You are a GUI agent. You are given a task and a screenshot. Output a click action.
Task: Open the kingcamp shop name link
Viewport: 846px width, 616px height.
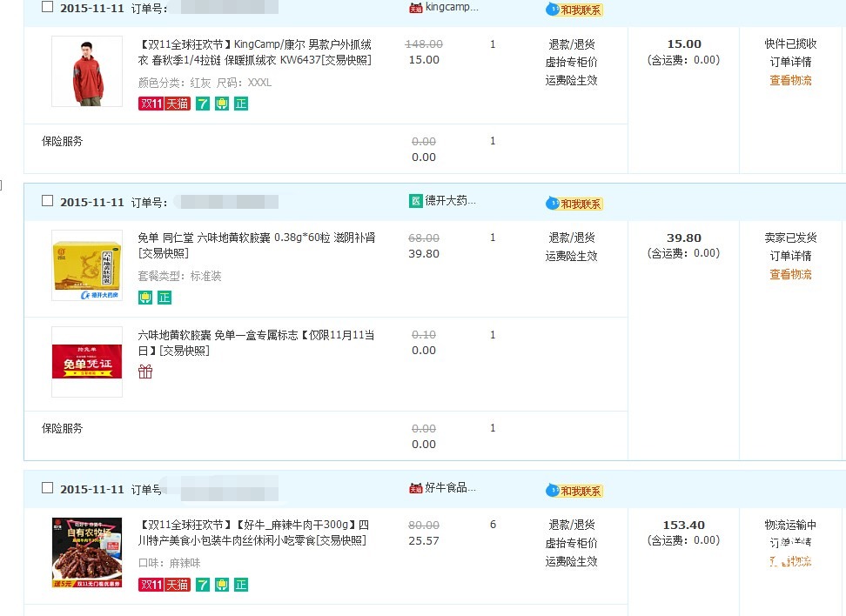coord(452,7)
